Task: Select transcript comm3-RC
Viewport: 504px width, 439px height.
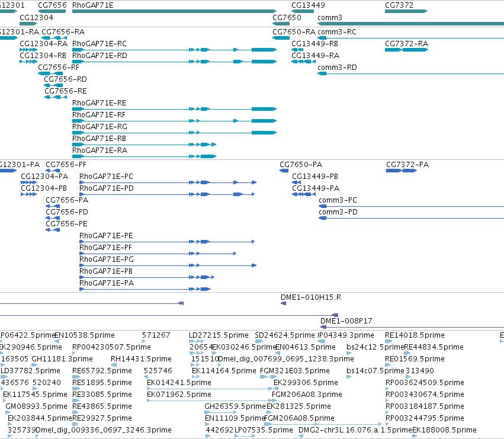Action: 411,38
